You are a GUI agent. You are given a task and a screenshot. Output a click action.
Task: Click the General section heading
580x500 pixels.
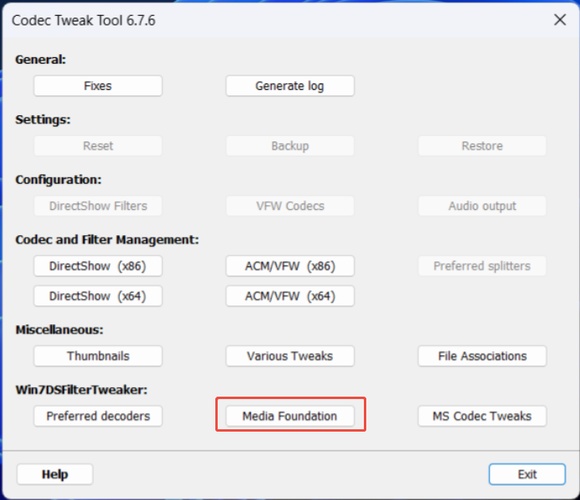point(41,60)
